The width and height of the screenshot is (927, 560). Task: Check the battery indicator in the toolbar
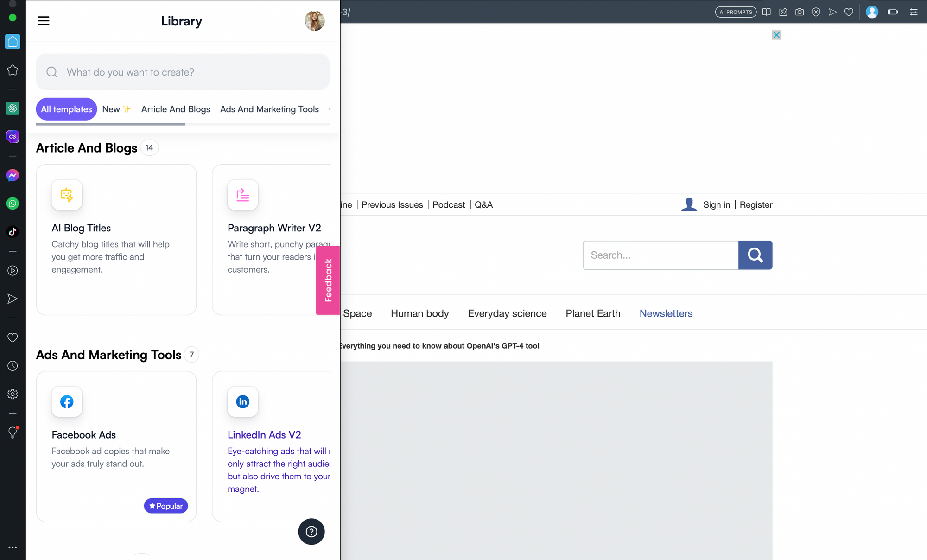coord(893,12)
